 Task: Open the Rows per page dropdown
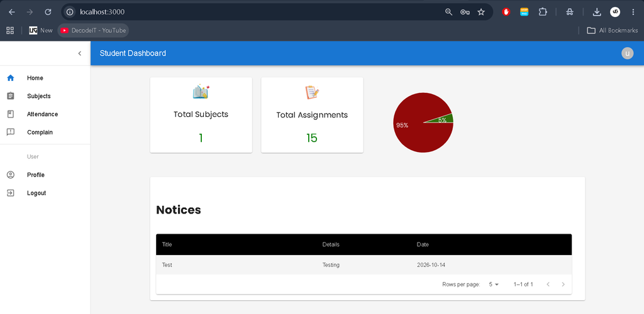tap(493, 284)
